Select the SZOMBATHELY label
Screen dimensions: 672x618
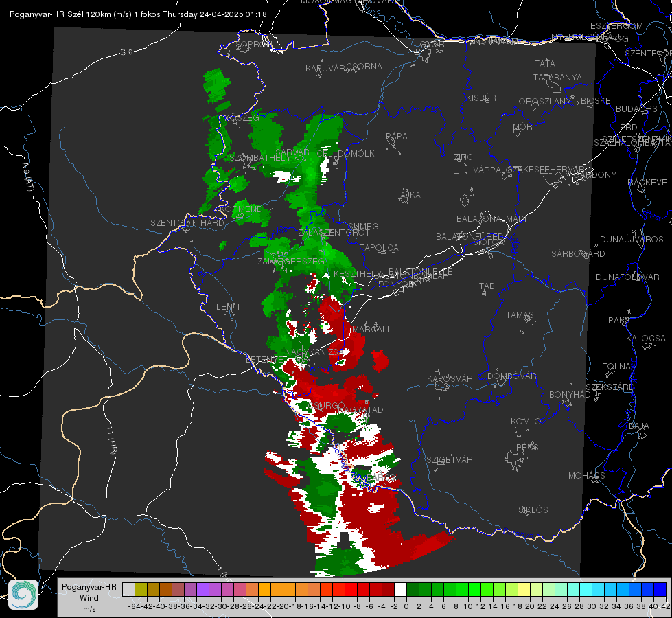pyautogui.click(x=259, y=158)
